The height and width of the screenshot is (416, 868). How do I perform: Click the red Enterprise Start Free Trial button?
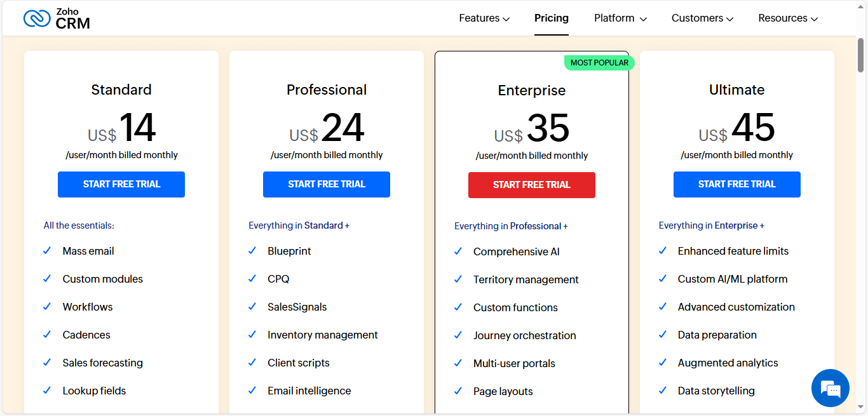(x=532, y=185)
